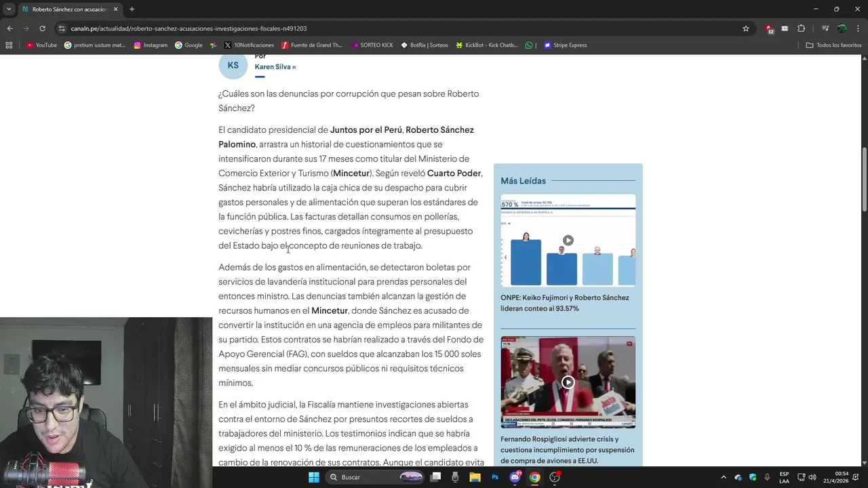Click the Más Leídas heading
Image resolution: width=868 pixels, height=488 pixels.
523,181
